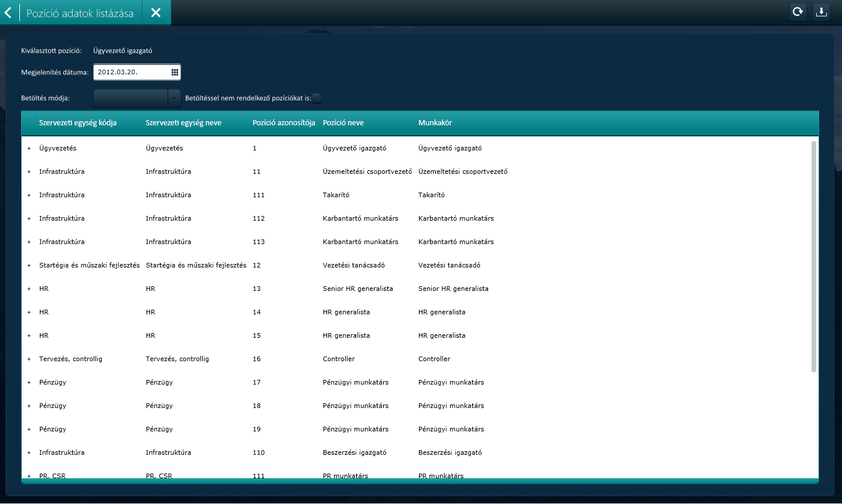Screen dimensions: 842x504
Task: Sort by Pozíció neve column header
Action: (x=343, y=123)
